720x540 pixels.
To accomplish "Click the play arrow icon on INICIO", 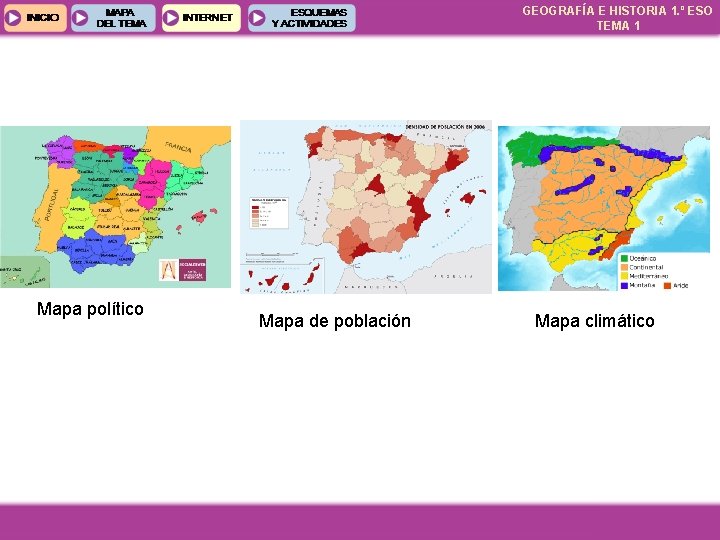I will click(x=13, y=18).
